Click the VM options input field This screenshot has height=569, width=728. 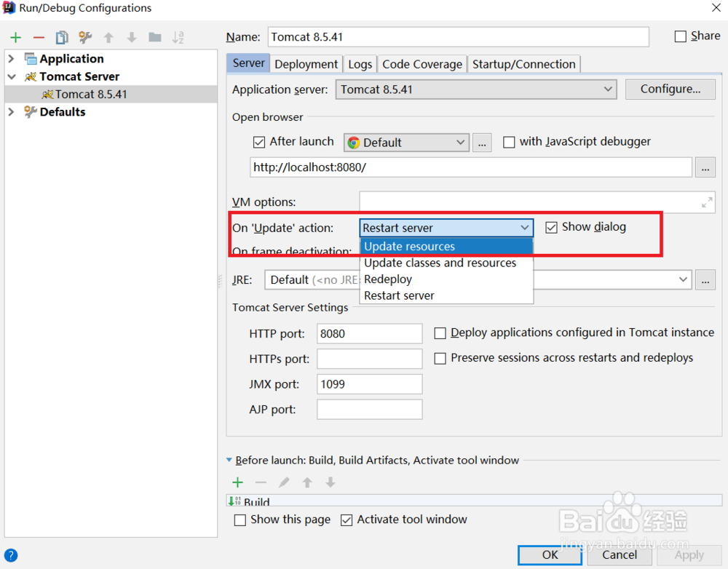(537, 202)
